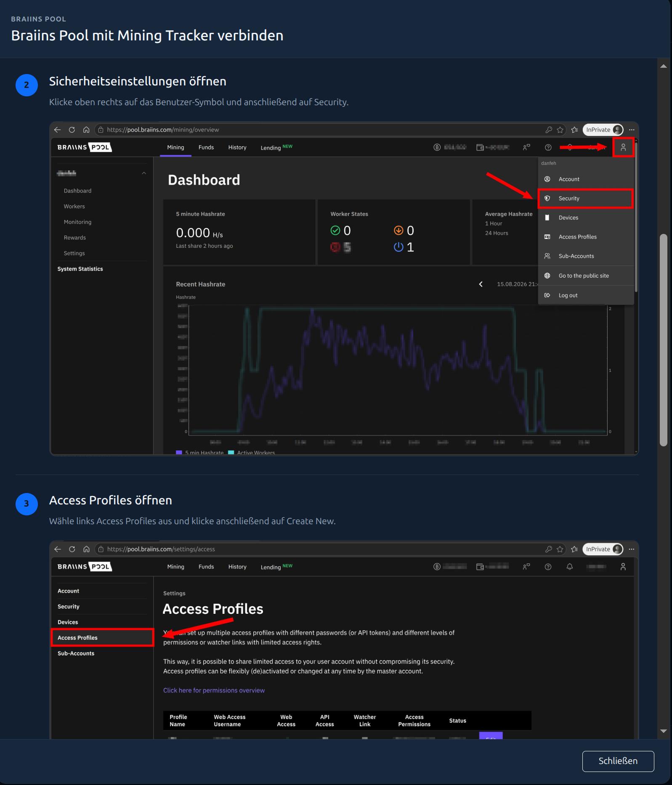Image resolution: width=672 pixels, height=785 pixels.
Task: Select Mining tab in Access Profiles screenshot
Action: pos(175,567)
